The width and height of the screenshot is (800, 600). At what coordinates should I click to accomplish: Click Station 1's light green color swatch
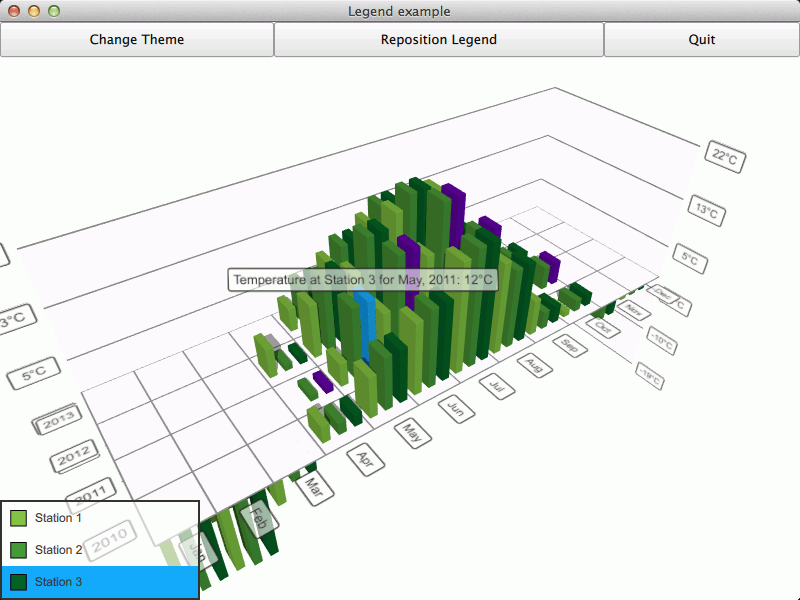point(20,517)
